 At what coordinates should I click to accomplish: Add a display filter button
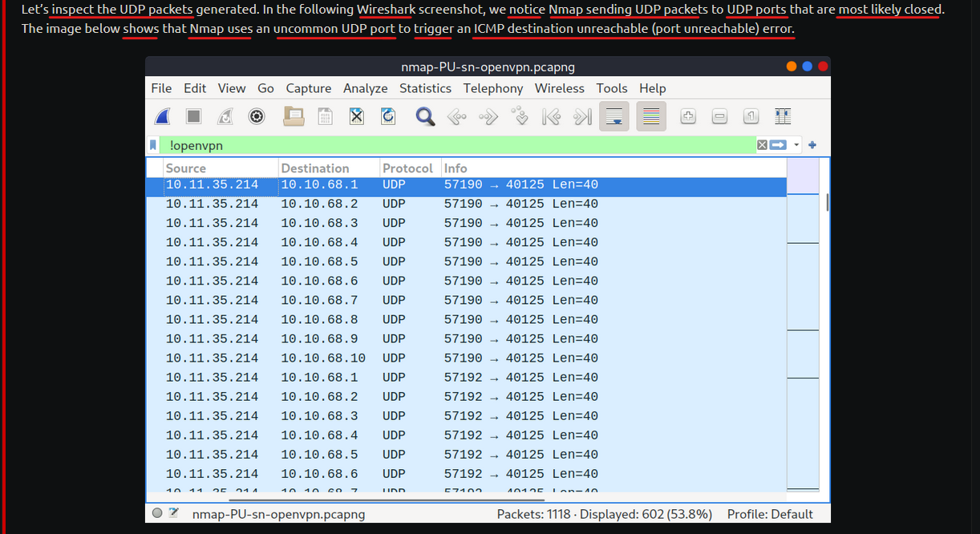pos(812,145)
